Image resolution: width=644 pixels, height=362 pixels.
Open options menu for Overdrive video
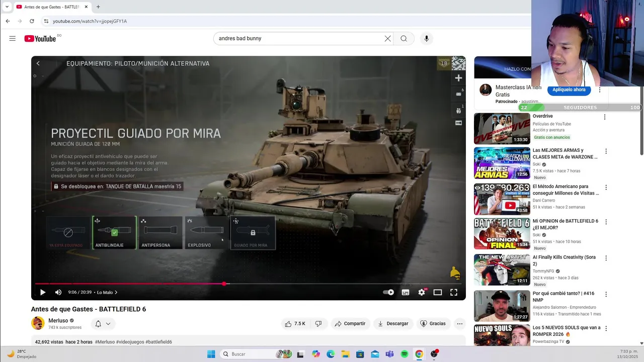point(605,117)
